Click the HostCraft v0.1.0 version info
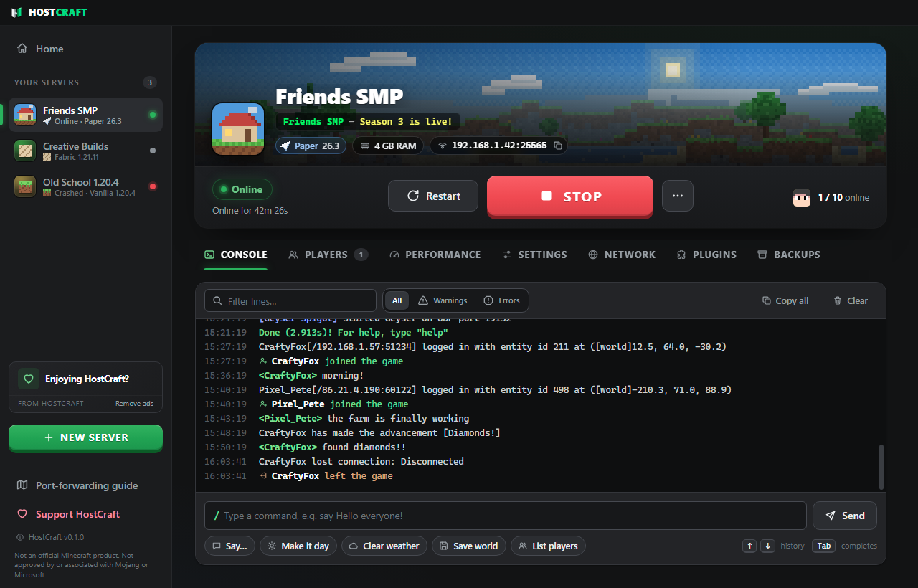Image resolution: width=918 pixels, height=588 pixels. pyautogui.click(x=49, y=537)
